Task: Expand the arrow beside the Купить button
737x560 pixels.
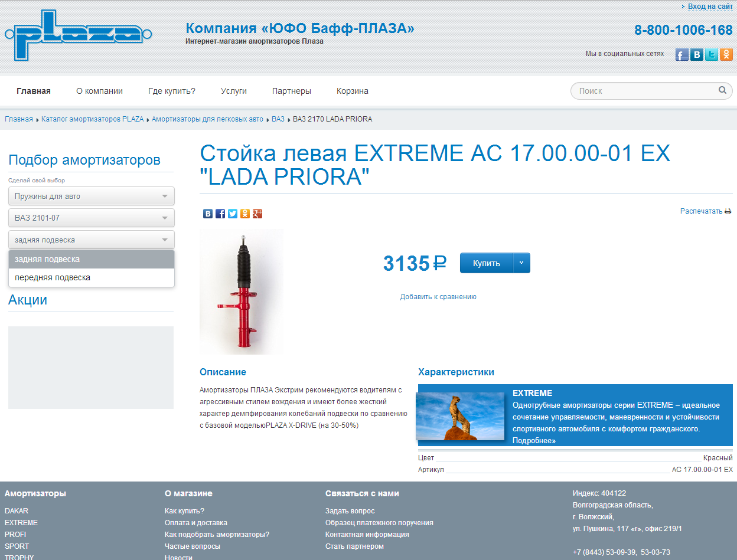Action: click(x=522, y=263)
